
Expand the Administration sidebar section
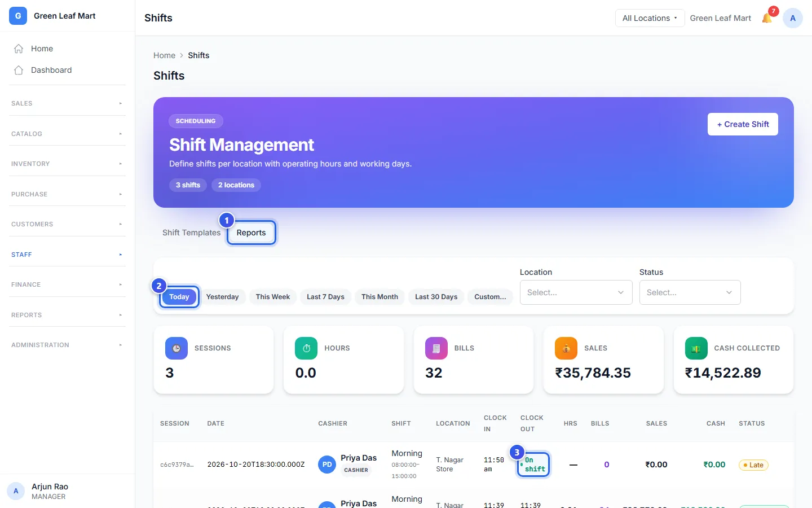tap(68, 345)
